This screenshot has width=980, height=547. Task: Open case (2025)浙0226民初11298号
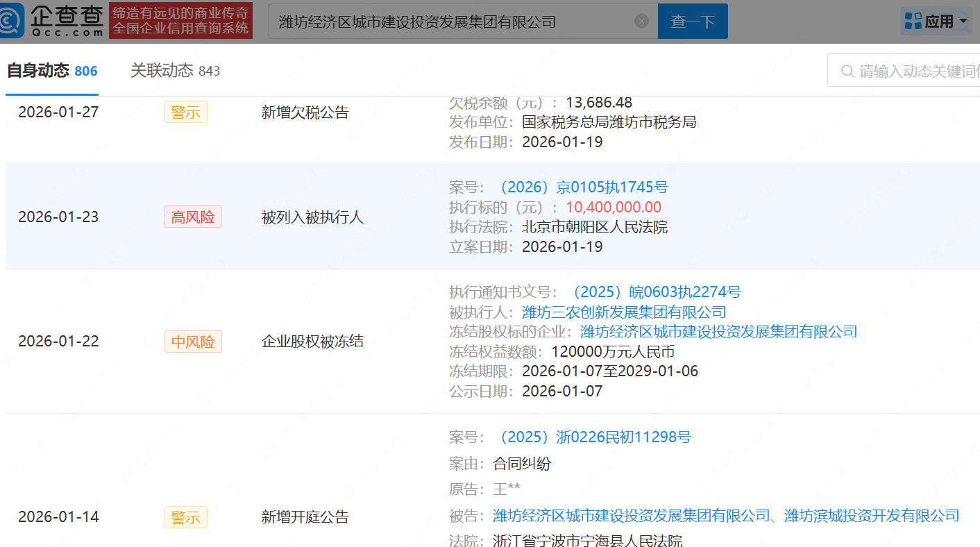593,437
